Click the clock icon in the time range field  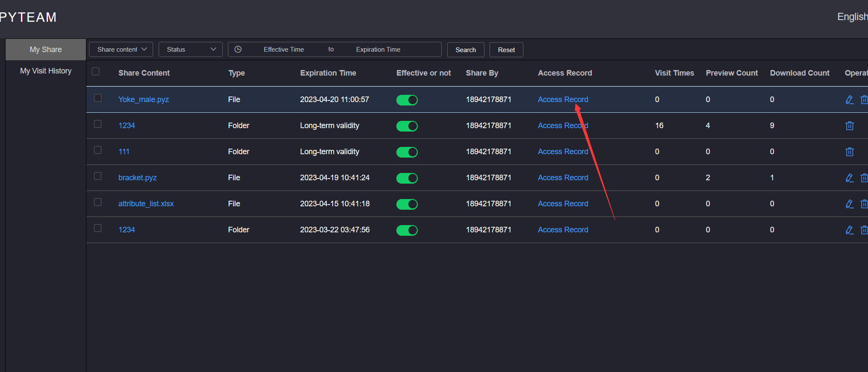pyautogui.click(x=238, y=49)
